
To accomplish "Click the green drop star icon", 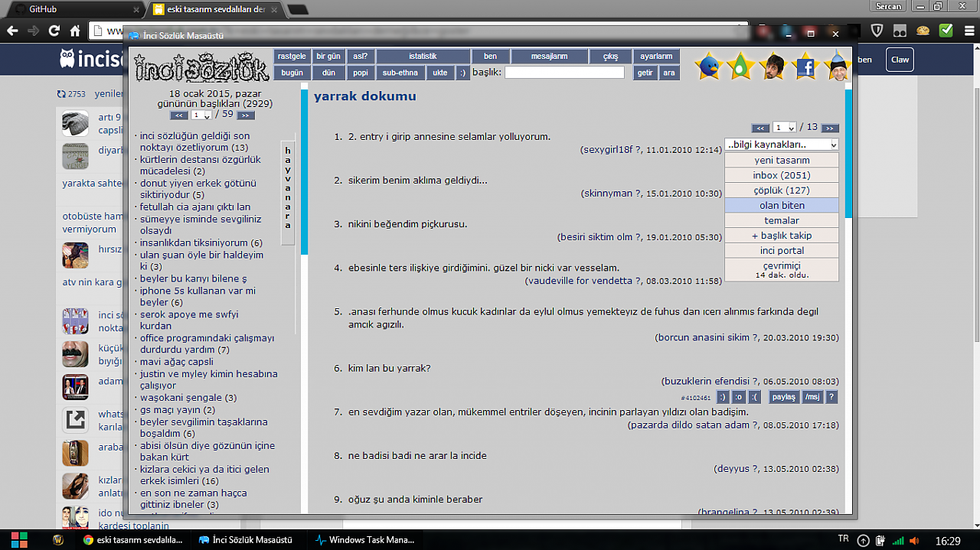I will (x=740, y=67).
